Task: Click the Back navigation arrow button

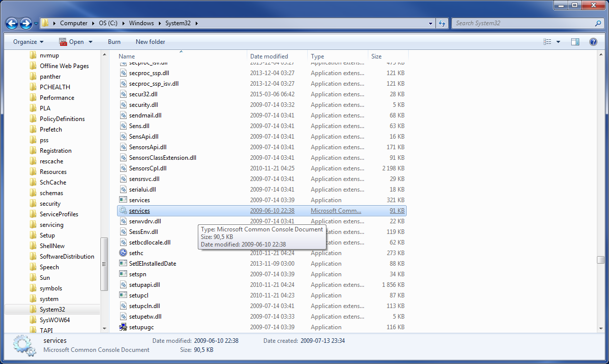Action: point(12,23)
